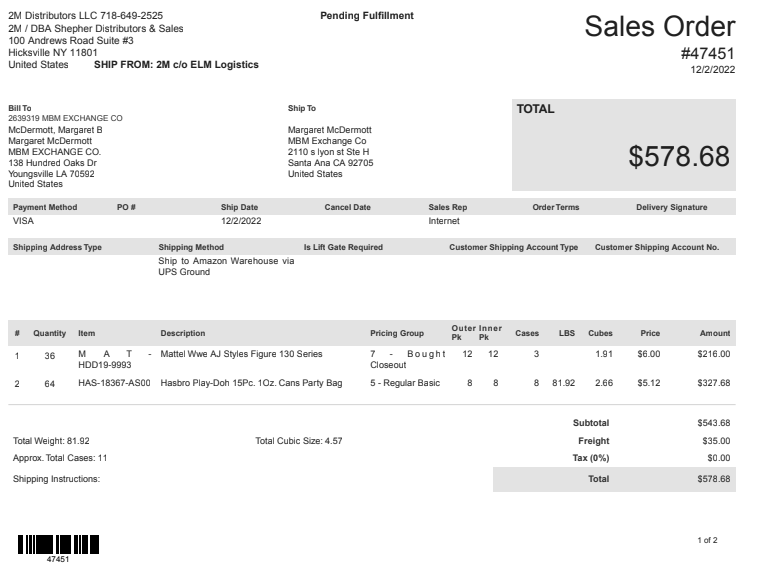Screen dimensions: 757x565
Task: Click the Hasbro Play-Doh item description
Action: [x=252, y=383]
